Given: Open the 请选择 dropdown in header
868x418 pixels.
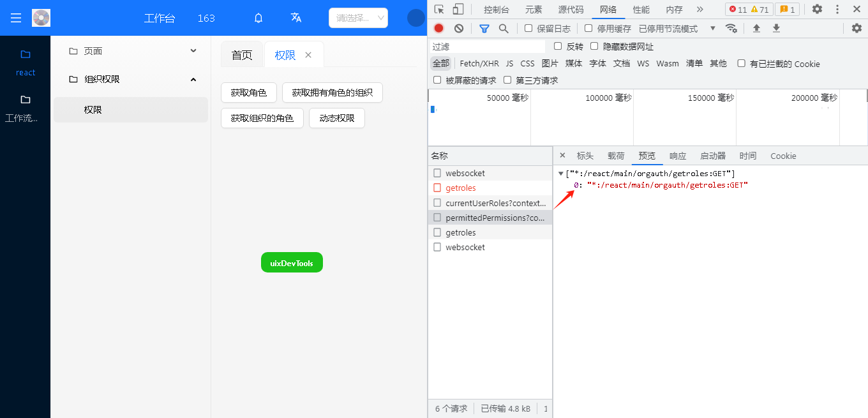Looking at the screenshot, I should tap(358, 18).
